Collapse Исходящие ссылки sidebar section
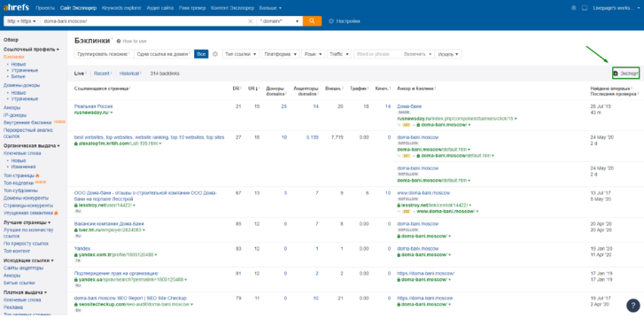This screenshot has height=334, width=644. click(x=28, y=260)
